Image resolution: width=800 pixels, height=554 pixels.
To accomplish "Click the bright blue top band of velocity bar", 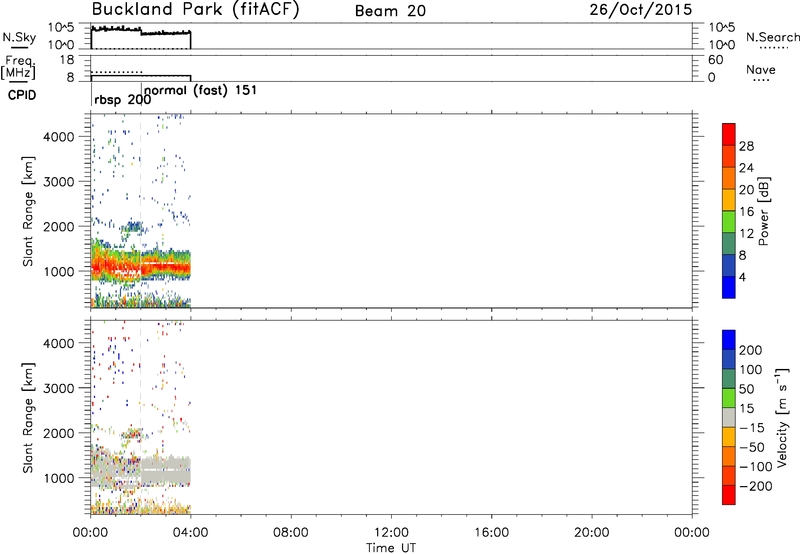I will pos(729,340).
